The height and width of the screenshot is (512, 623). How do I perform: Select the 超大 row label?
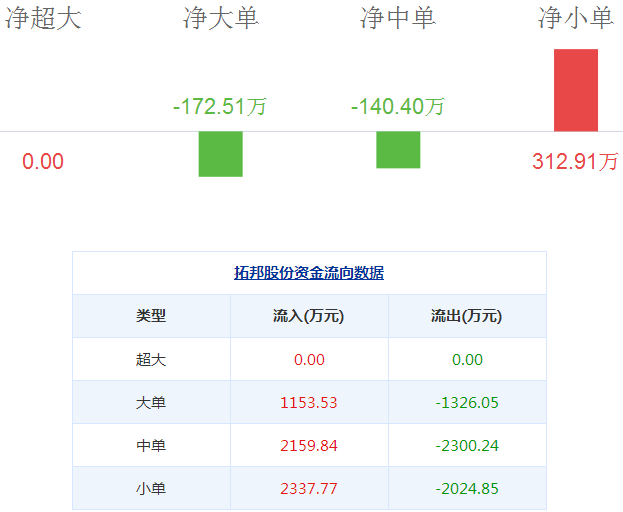151,360
